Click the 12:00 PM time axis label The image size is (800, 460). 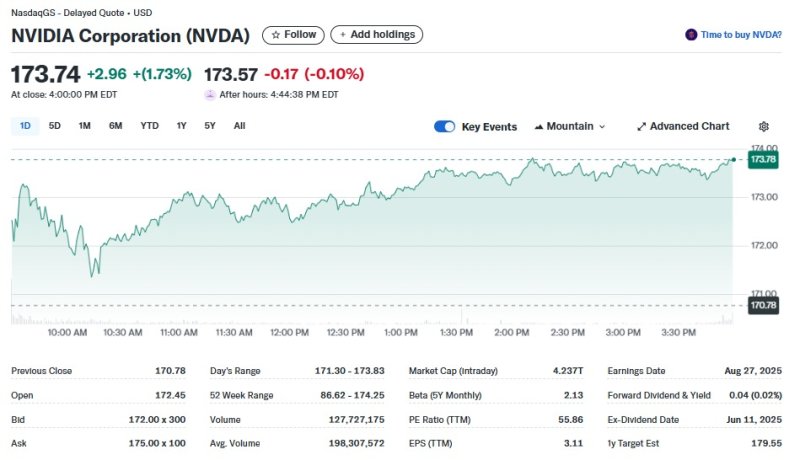(289, 333)
